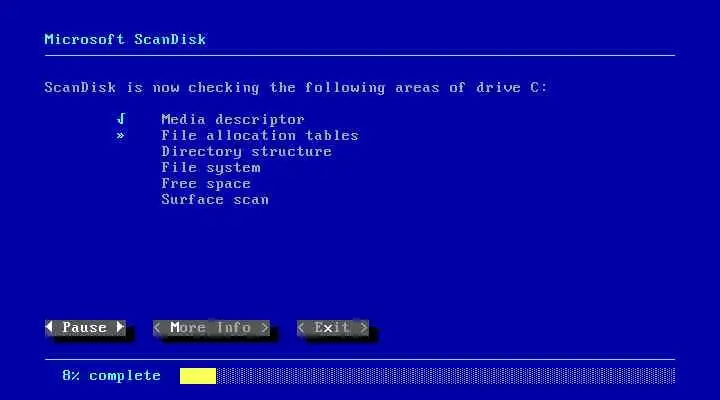Screen dimensions: 720x400
Task: Click the Exit button
Action: pos(332,327)
